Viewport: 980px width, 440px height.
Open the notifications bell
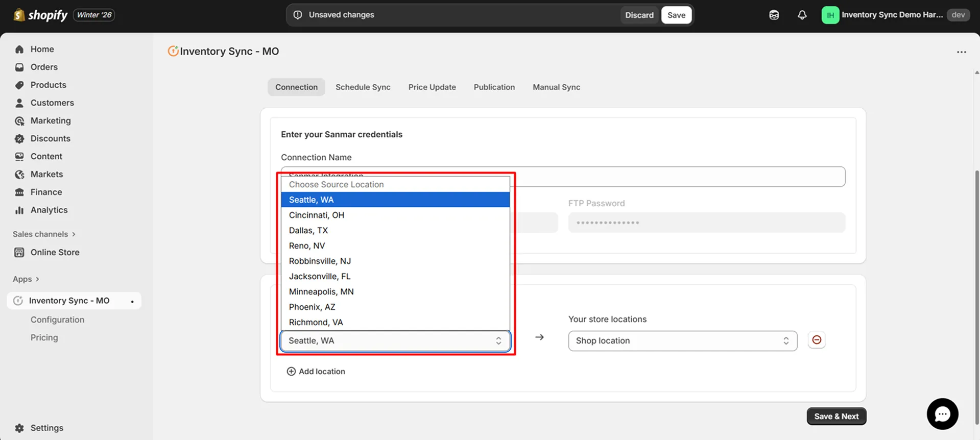pyautogui.click(x=802, y=15)
